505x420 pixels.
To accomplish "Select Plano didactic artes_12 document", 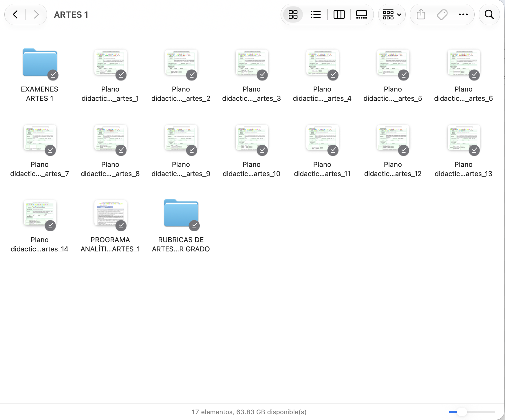I will click(x=393, y=138).
